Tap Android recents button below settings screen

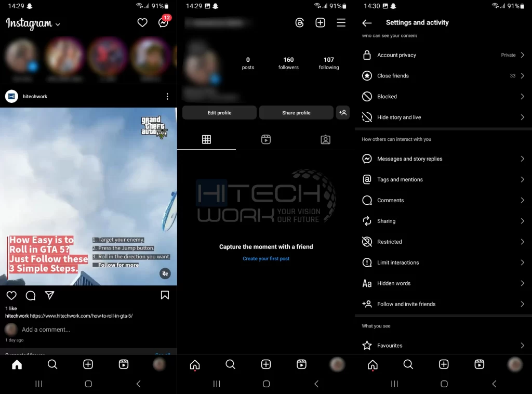coord(394,384)
